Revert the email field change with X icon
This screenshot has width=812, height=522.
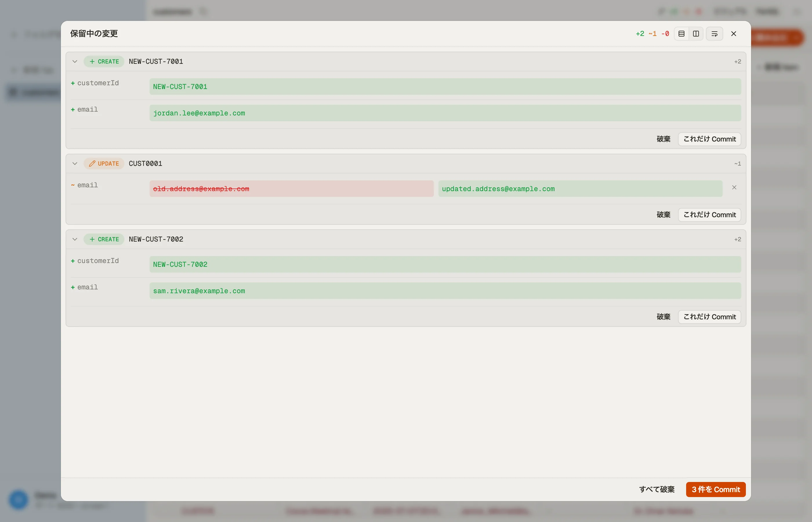point(734,187)
